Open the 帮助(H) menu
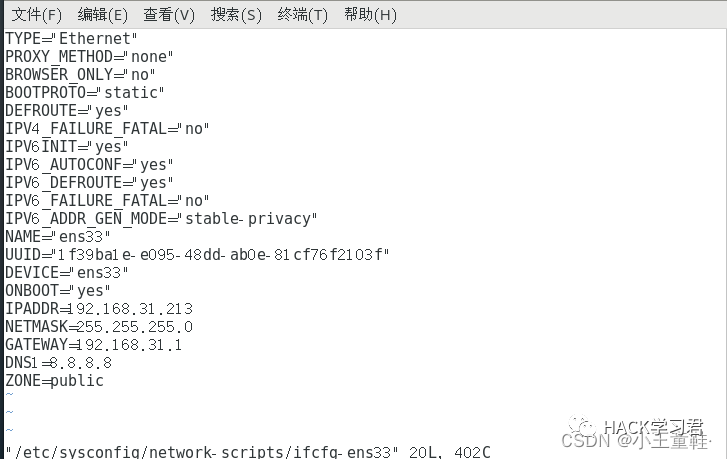This screenshot has width=727, height=459. pyautogui.click(x=370, y=15)
